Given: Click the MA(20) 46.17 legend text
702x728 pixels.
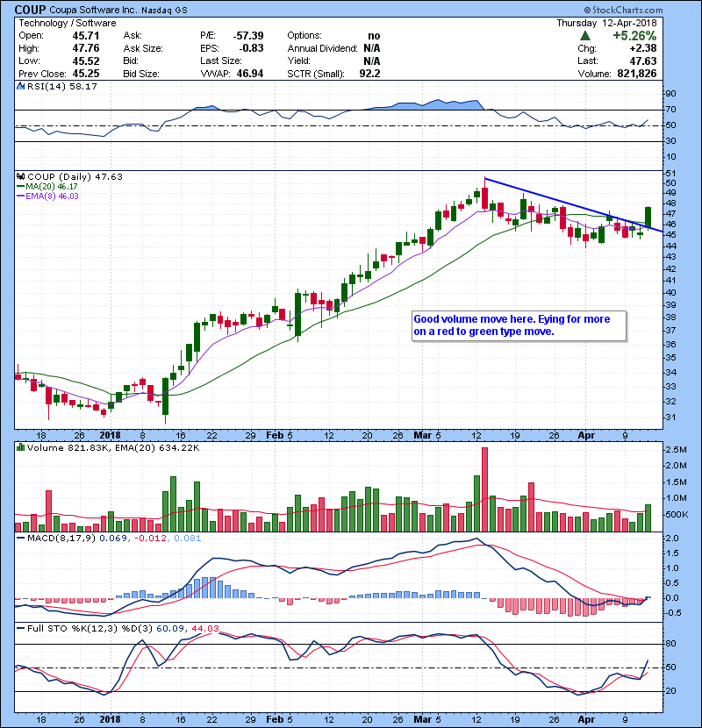Looking at the screenshot, I should pyautogui.click(x=52, y=187).
